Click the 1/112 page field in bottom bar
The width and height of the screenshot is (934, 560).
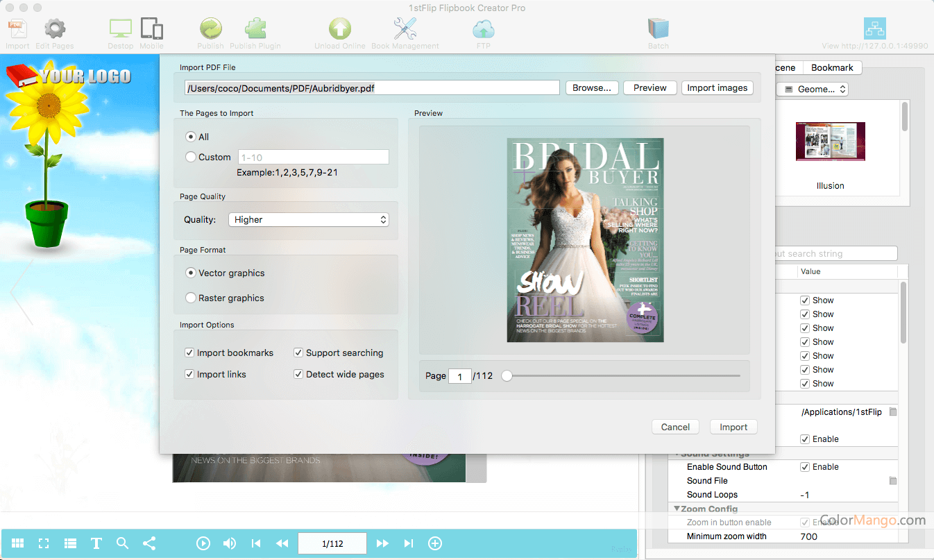(x=332, y=543)
